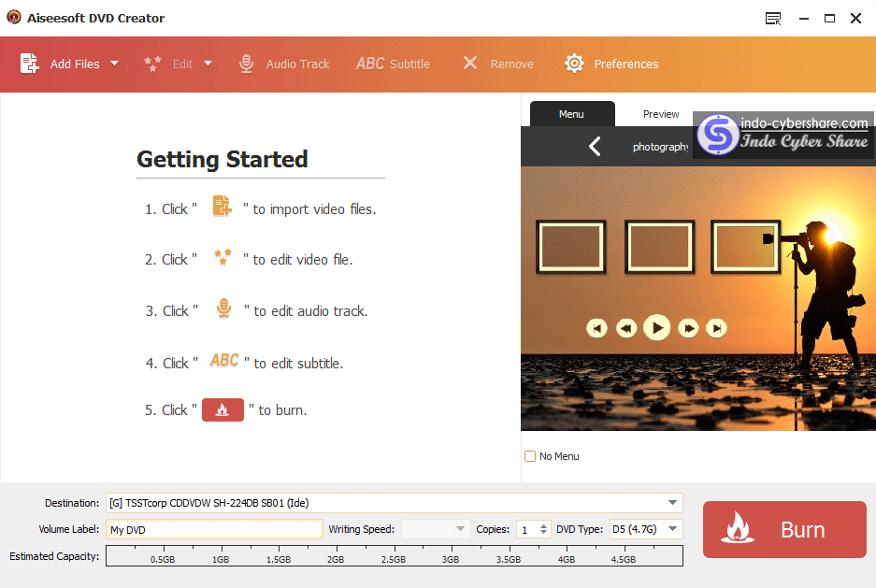The height and width of the screenshot is (588, 876).
Task: Click the Aiseesoft DVD Creator app icon
Action: point(13,18)
